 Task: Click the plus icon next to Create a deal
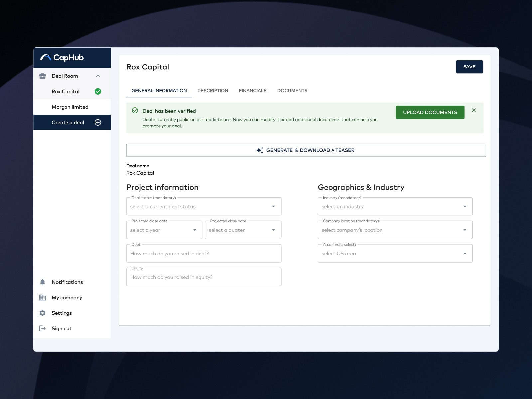[98, 122]
